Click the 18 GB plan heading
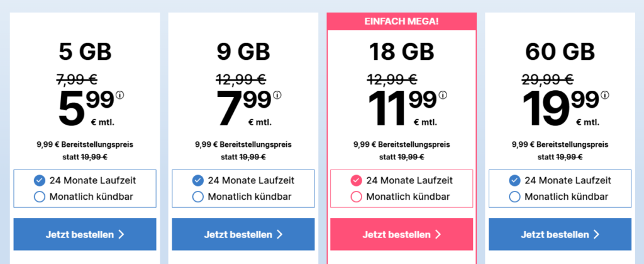This screenshot has height=264, width=644. click(x=402, y=52)
